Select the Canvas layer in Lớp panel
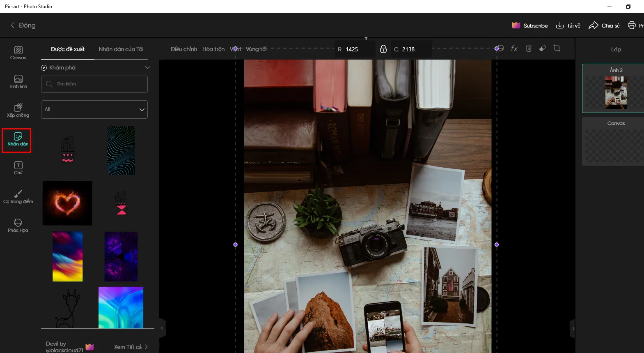The image size is (644, 353). [x=613, y=141]
